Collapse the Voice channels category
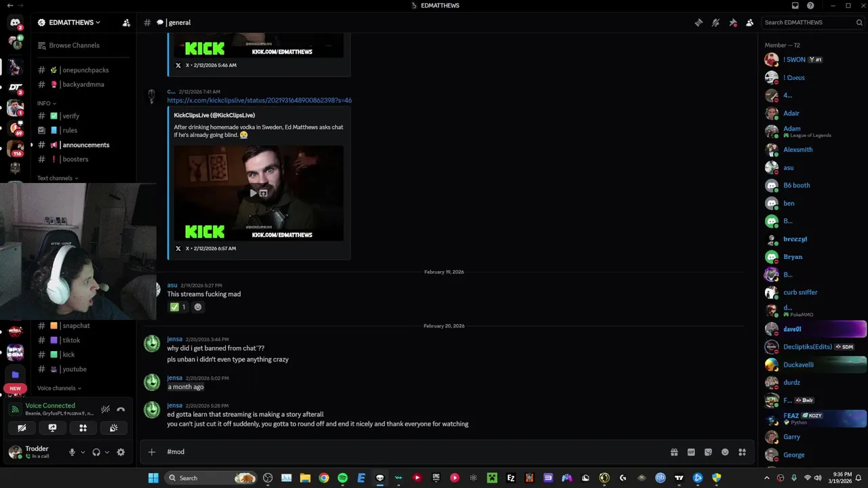 pyautogui.click(x=59, y=388)
